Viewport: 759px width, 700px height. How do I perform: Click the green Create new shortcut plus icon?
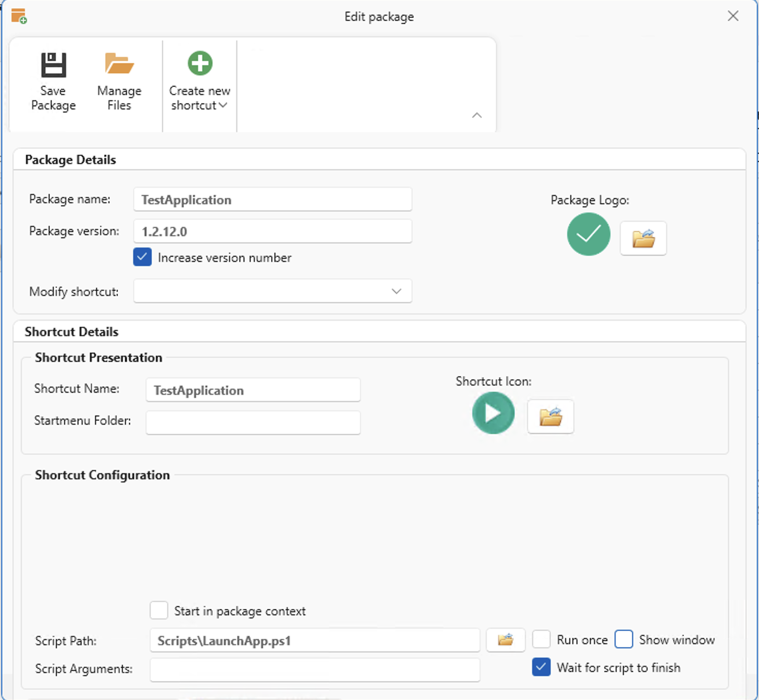pyautogui.click(x=200, y=64)
